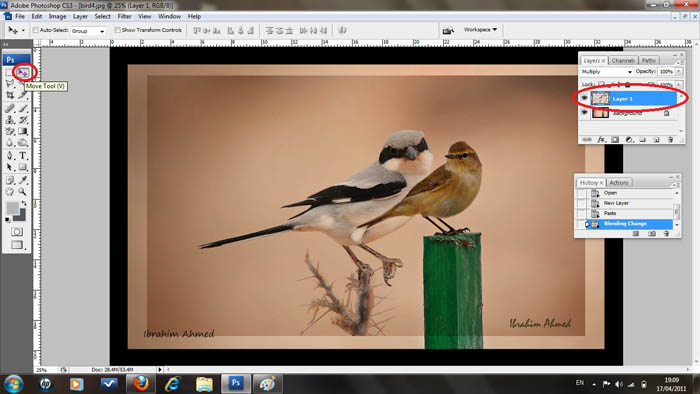This screenshot has width=700, height=394.
Task: Enable Show Transform Controls checkbox
Action: pyautogui.click(x=117, y=30)
